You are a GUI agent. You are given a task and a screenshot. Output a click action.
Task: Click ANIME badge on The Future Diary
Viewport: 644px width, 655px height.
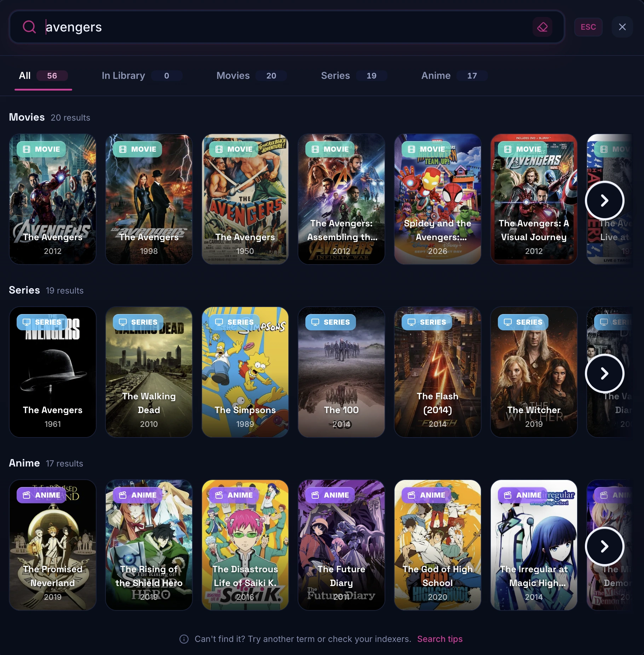click(x=330, y=495)
